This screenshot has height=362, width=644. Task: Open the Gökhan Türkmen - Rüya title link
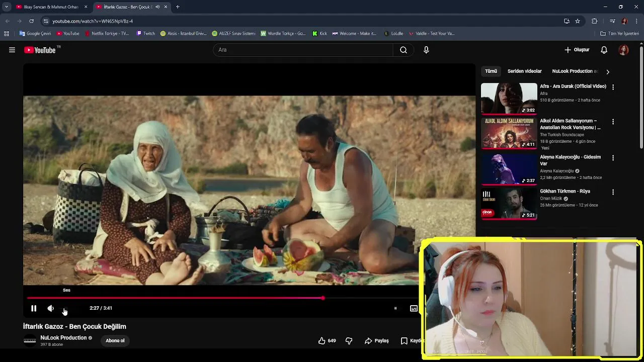(x=565, y=191)
